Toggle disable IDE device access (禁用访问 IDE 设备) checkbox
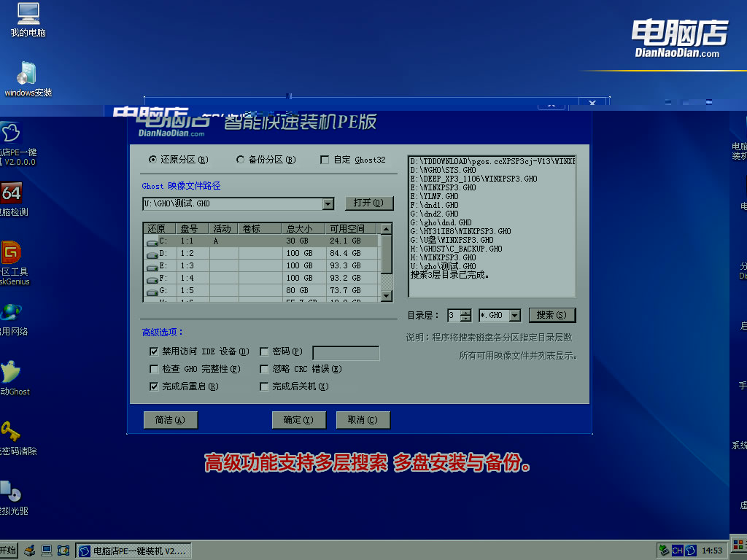 point(153,351)
